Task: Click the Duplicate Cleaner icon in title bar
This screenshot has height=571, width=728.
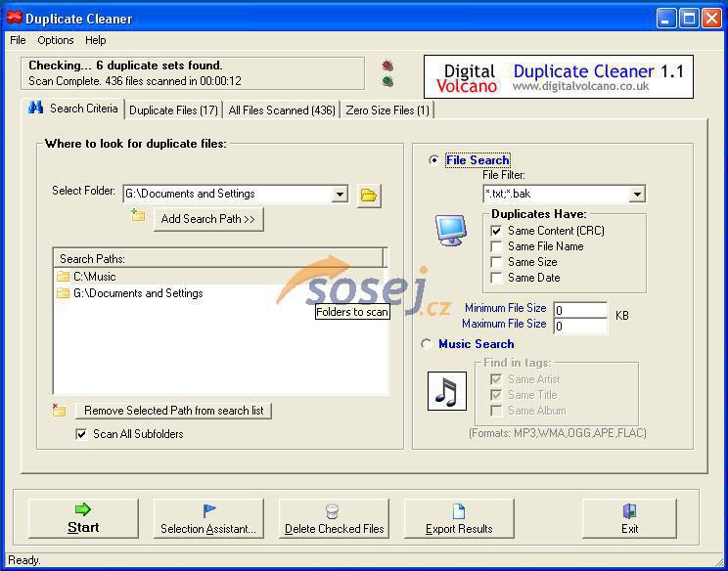Action: coord(15,19)
